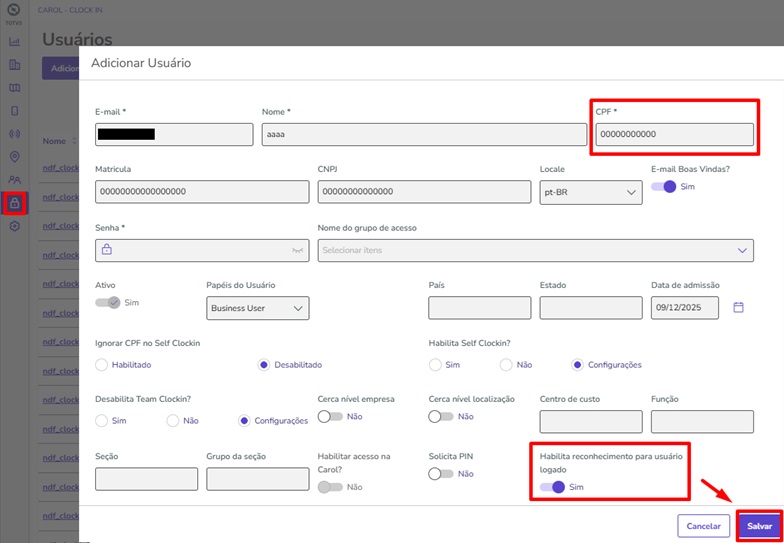
Task: Select Sim for Habilita Self Clockin
Action: tap(435, 365)
